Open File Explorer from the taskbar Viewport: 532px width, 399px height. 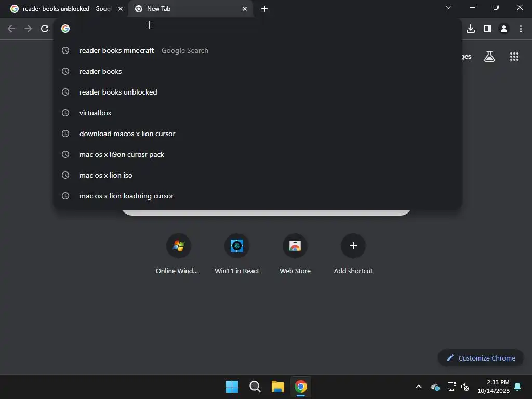(x=277, y=387)
